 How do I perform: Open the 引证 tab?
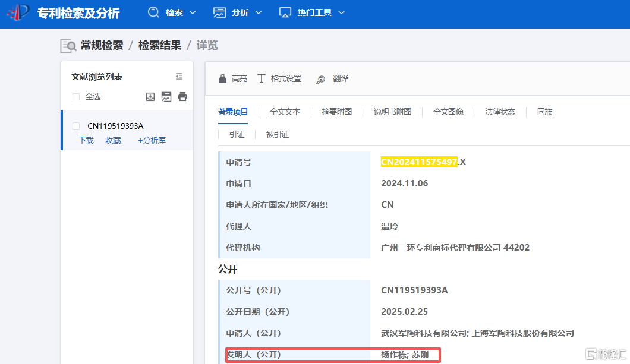237,134
